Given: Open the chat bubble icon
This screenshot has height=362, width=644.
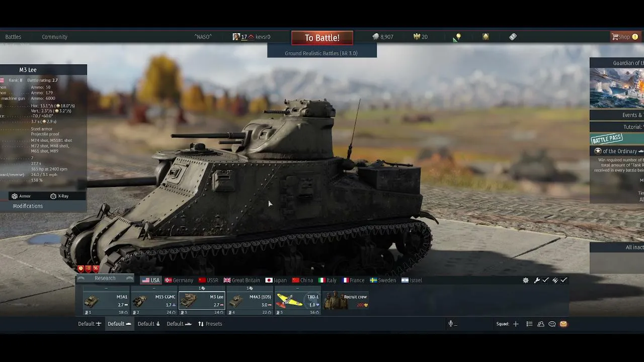Looking at the screenshot, I should (552, 324).
